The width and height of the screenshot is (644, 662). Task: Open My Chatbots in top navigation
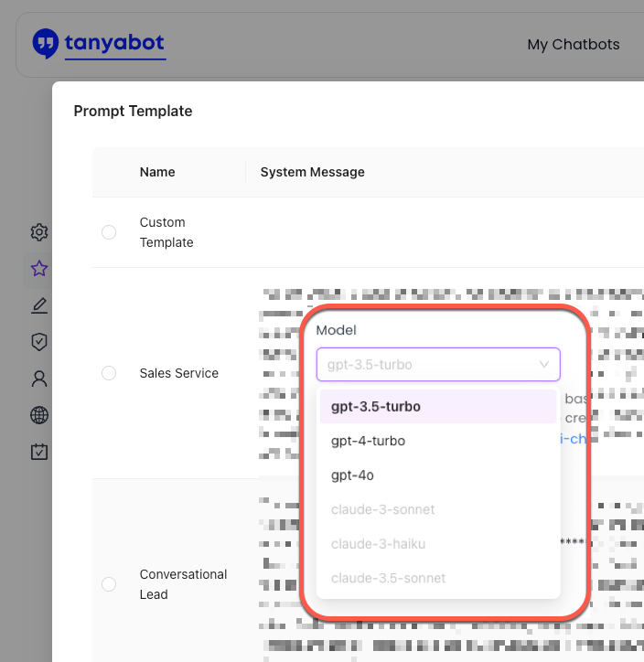573,44
